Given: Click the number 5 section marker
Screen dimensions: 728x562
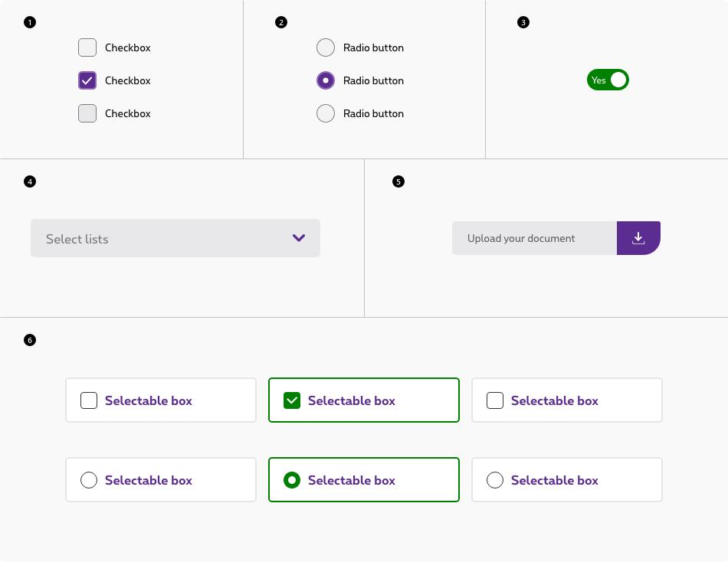Looking at the screenshot, I should (398, 181).
